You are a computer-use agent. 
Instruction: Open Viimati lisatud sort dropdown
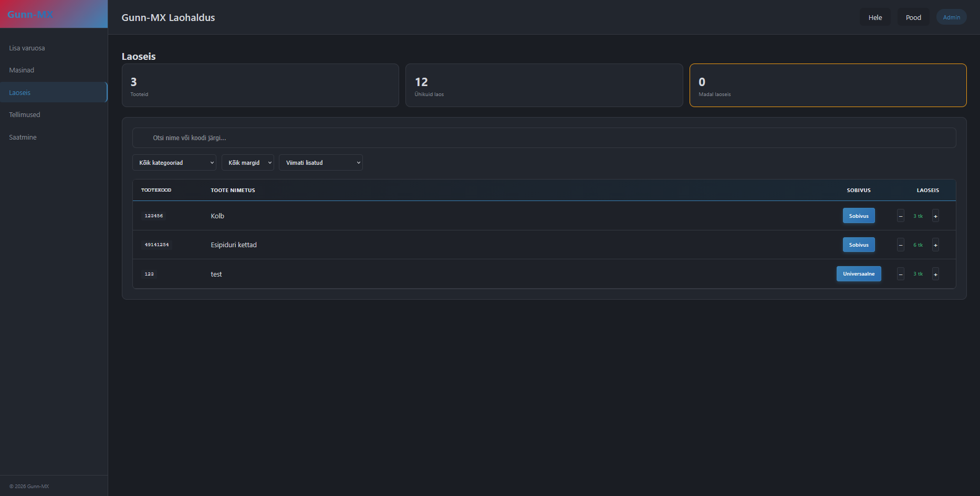pyautogui.click(x=320, y=163)
